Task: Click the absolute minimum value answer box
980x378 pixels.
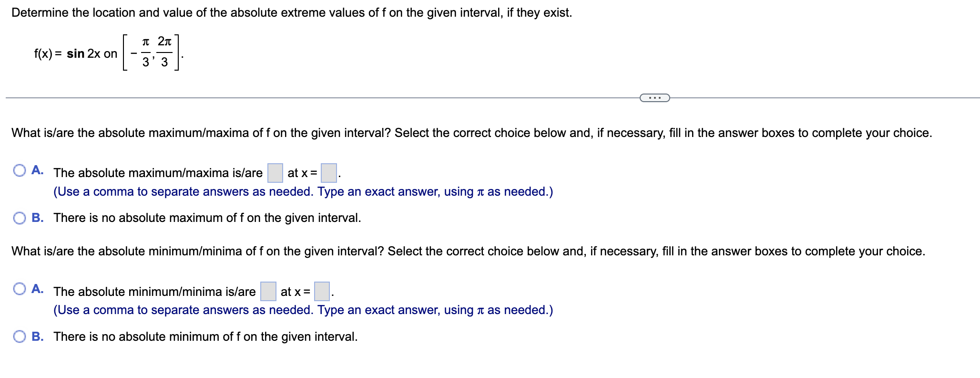Action: point(268,291)
